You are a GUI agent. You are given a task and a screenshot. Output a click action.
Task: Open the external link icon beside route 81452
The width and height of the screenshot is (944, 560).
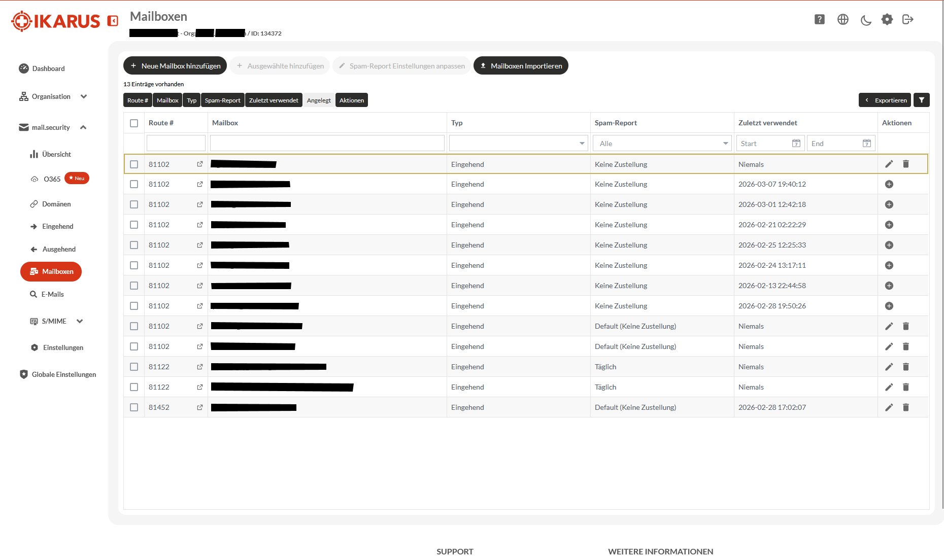tap(199, 407)
